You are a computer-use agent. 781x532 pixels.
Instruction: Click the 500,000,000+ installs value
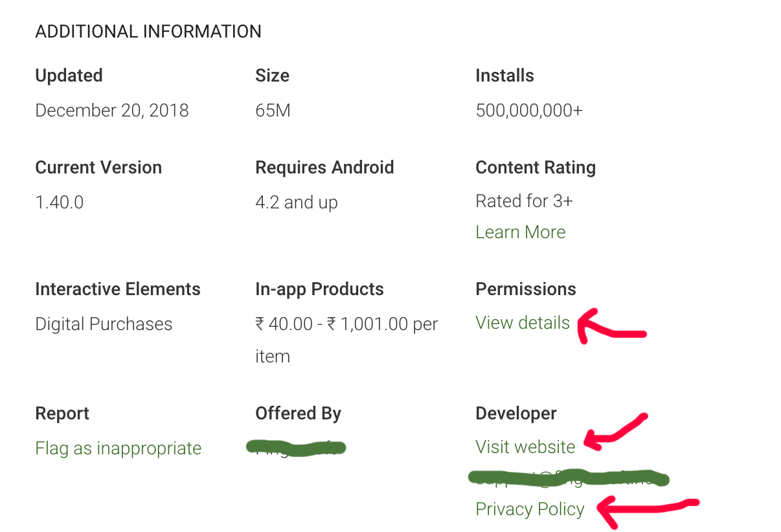coord(528,110)
